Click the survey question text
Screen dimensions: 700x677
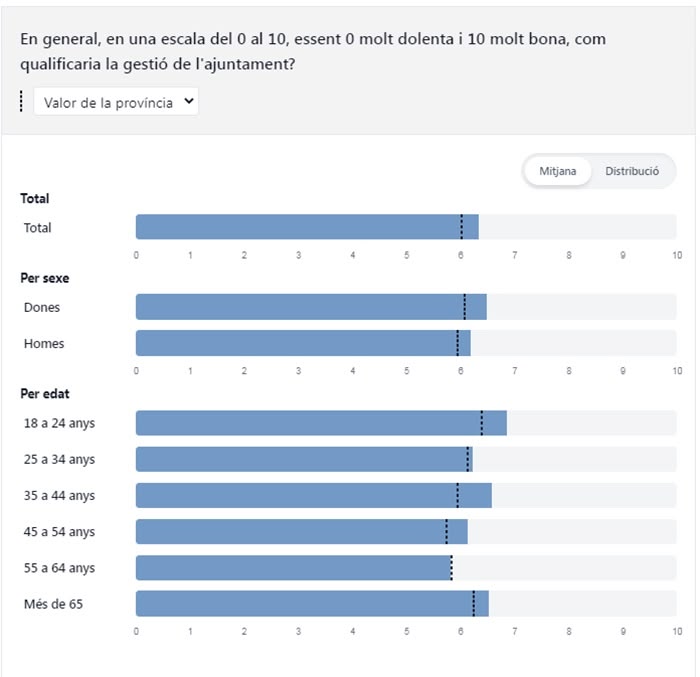312,51
